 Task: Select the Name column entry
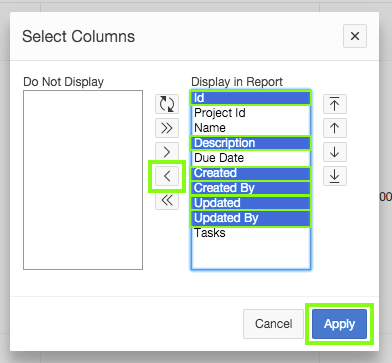coord(251,128)
